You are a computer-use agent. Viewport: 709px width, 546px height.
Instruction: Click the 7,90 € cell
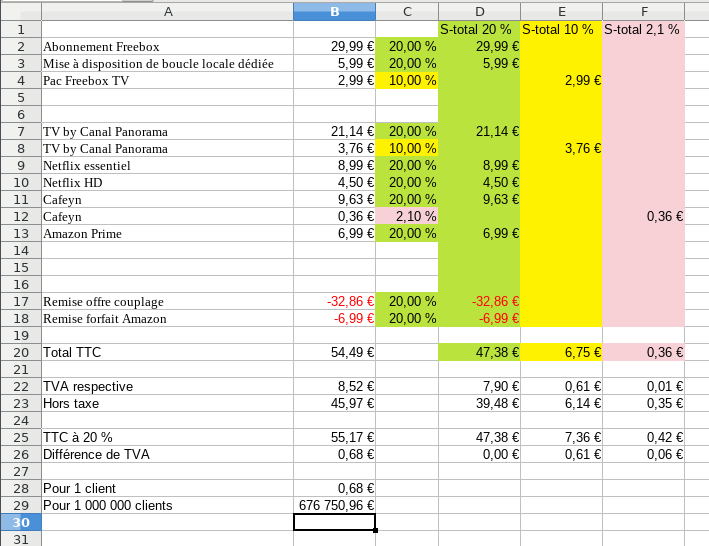(x=479, y=386)
